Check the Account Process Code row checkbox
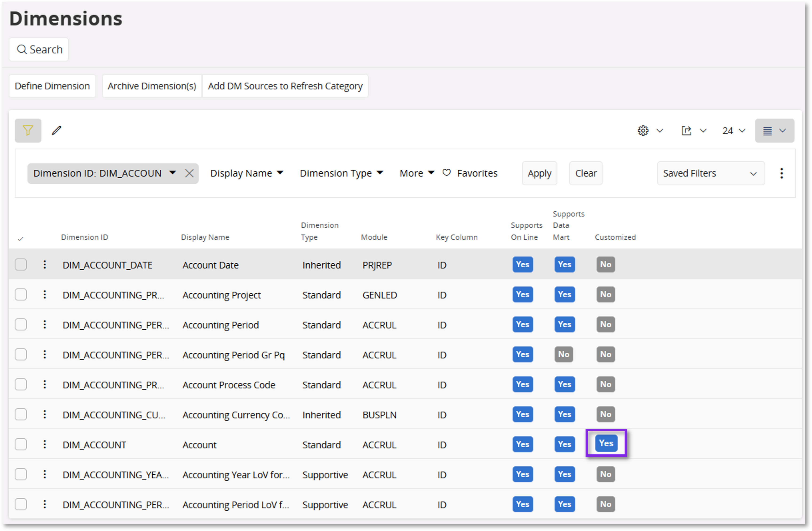812x531 pixels. [21, 385]
